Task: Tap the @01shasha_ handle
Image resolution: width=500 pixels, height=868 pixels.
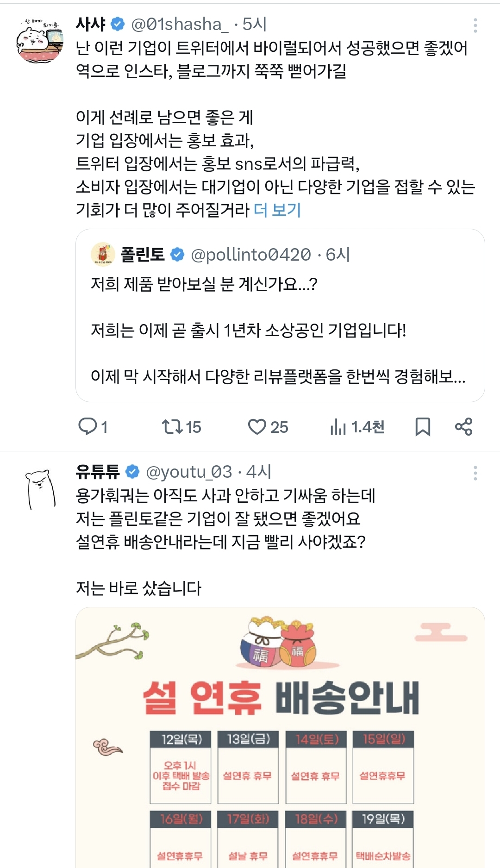Action: pos(180,24)
